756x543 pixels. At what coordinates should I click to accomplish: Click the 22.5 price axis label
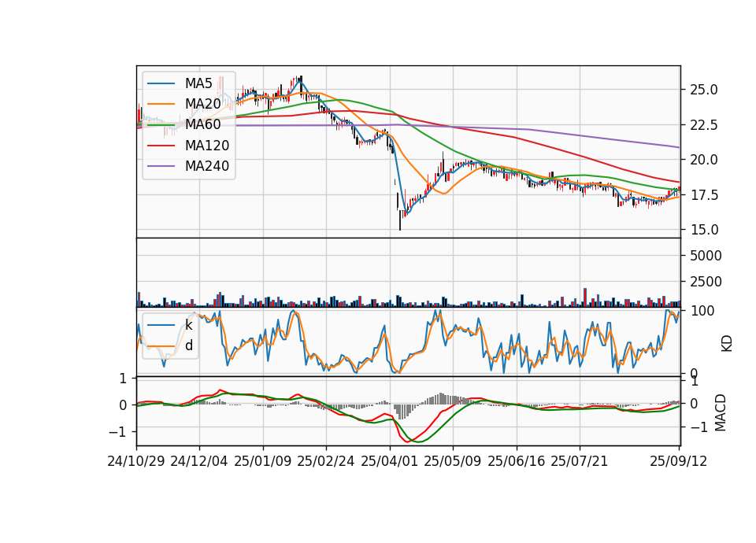click(704, 125)
